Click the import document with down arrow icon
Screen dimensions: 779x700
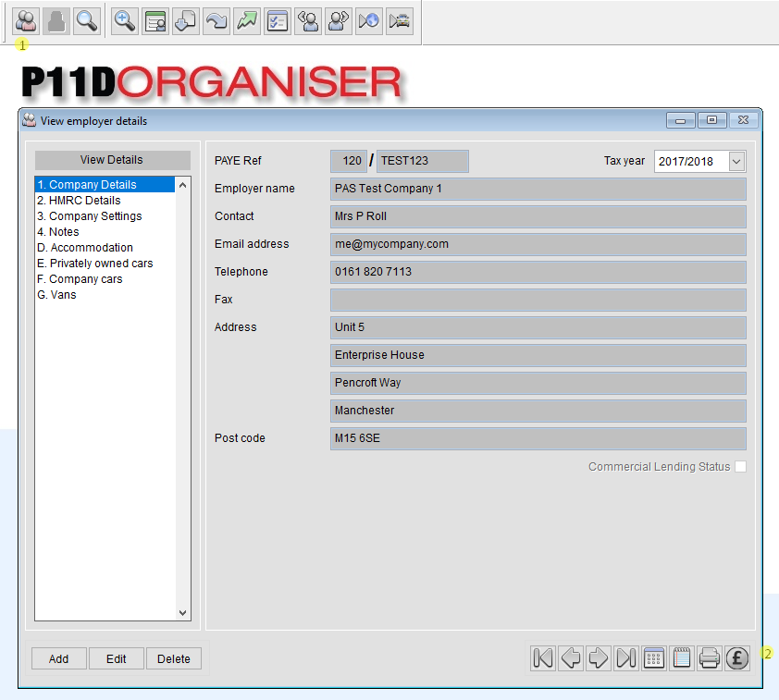[x=186, y=21]
